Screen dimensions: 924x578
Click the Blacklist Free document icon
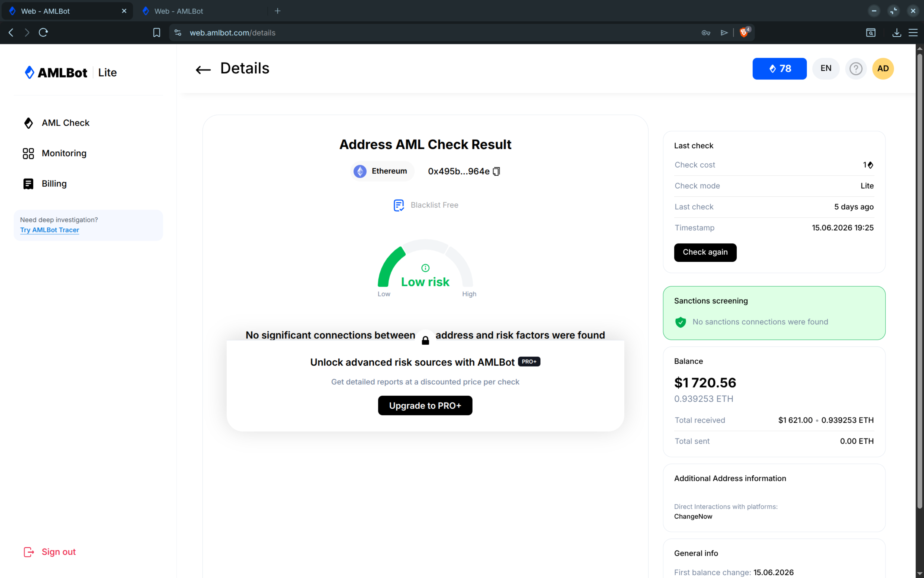(399, 205)
